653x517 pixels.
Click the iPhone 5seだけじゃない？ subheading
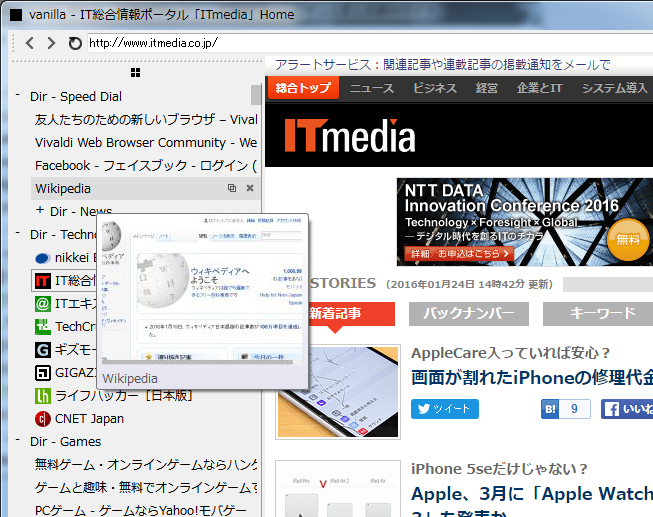pos(499,469)
